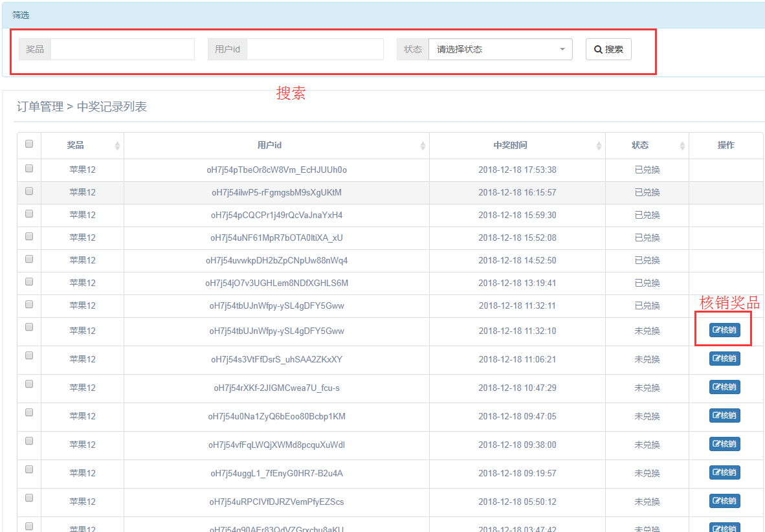Click 核销 for the 11:32:10 record
The image size is (765, 532).
coord(724,330)
